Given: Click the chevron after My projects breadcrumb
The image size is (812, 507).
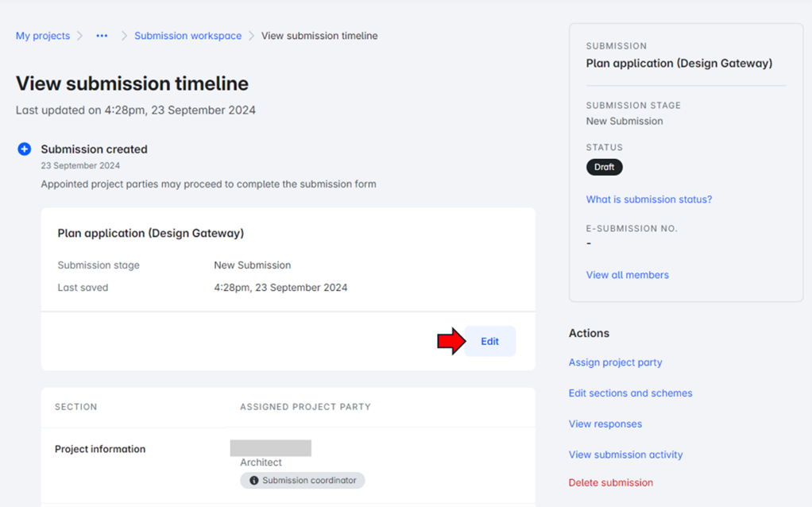Looking at the screenshot, I should pyautogui.click(x=80, y=36).
